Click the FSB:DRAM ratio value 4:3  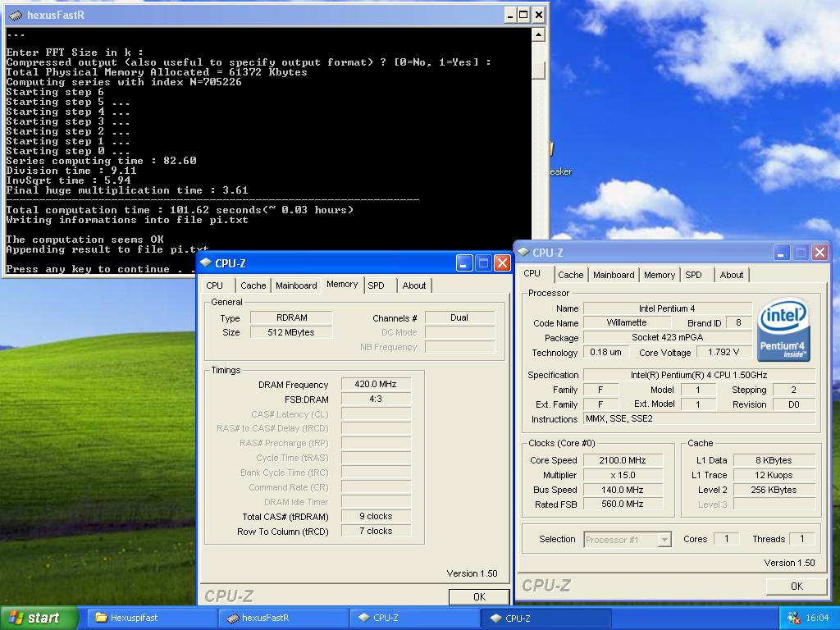pyautogui.click(x=376, y=399)
